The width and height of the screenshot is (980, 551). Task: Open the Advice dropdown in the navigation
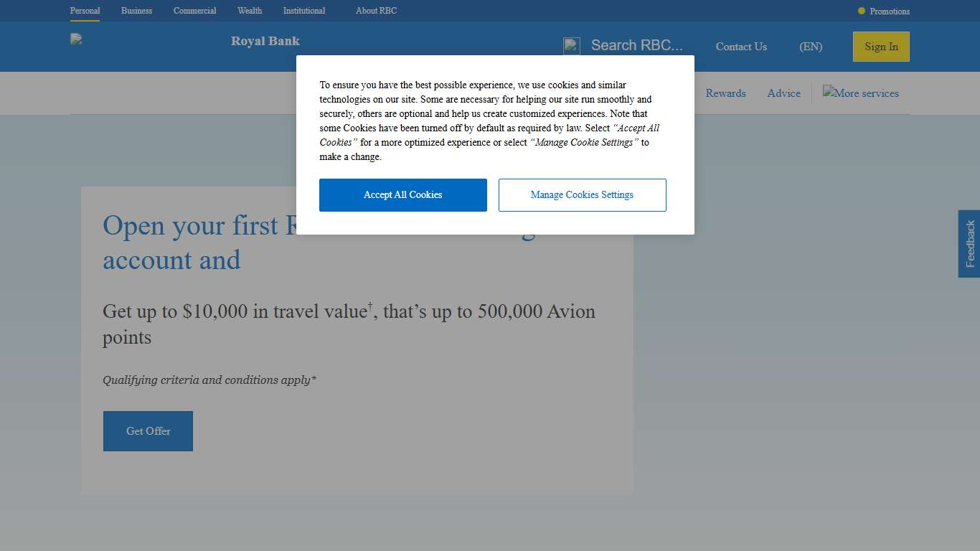click(783, 93)
